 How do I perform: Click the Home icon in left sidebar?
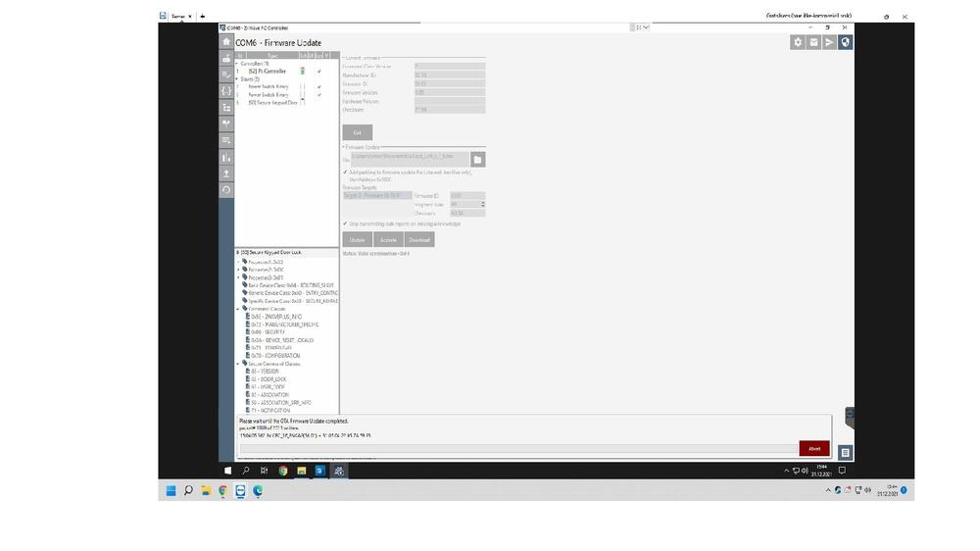(226, 42)
